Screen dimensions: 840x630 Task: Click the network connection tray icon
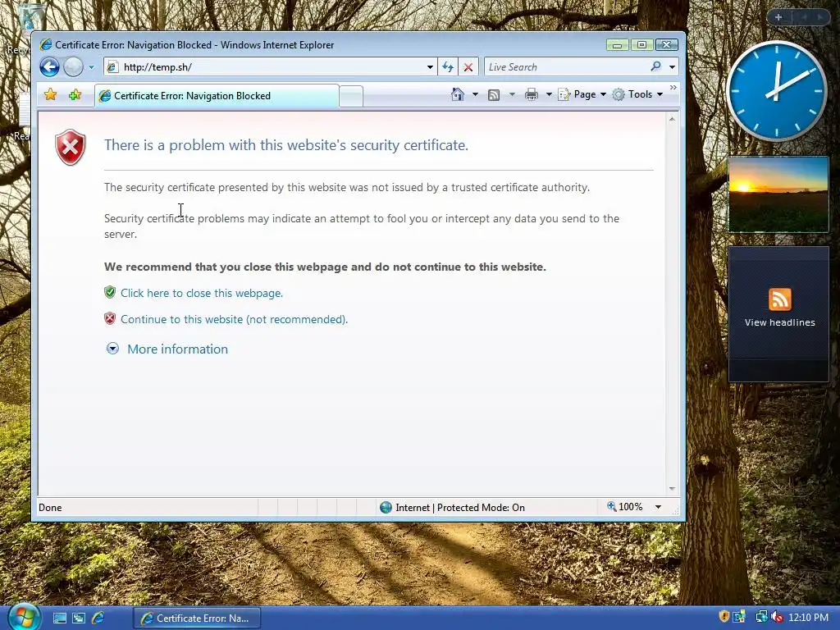(761, 617)
